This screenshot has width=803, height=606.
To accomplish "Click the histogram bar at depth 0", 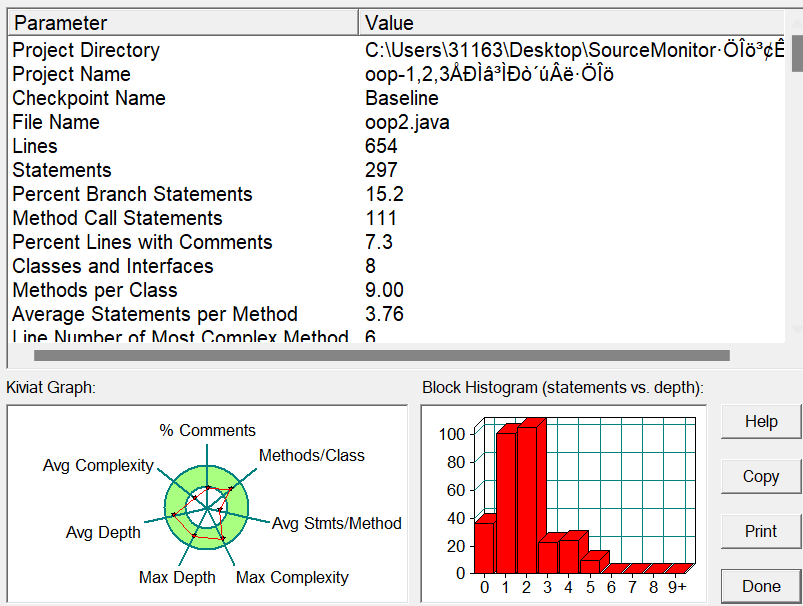I will [x=485, y=545].
